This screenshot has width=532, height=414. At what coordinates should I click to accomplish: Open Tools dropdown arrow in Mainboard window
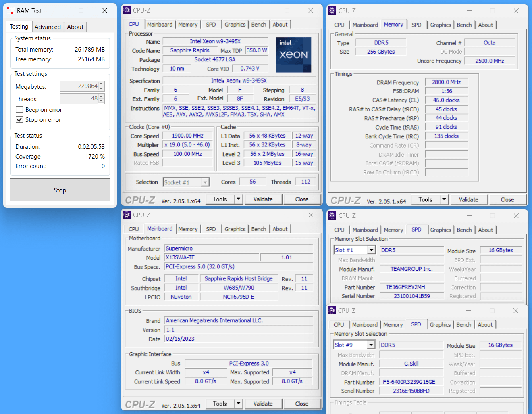point(238,404)
